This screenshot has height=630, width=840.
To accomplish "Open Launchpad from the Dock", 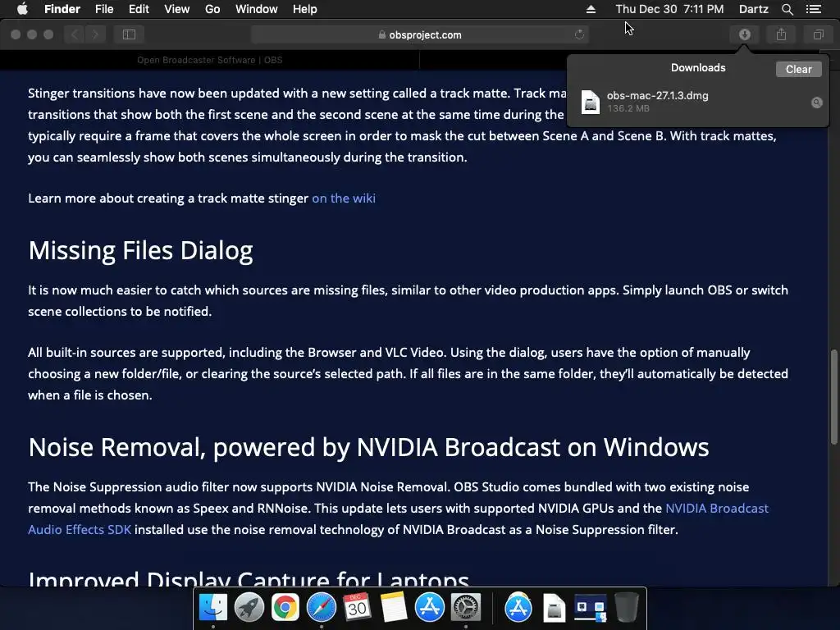I will tap(249, 608).
